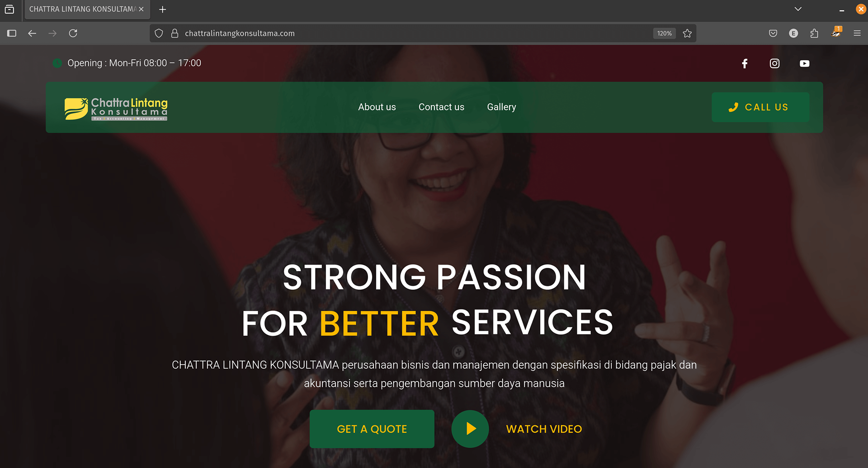Reload the page with the refresh icon
The height and width of the screenshot is (468, 868).
[73, 33]
